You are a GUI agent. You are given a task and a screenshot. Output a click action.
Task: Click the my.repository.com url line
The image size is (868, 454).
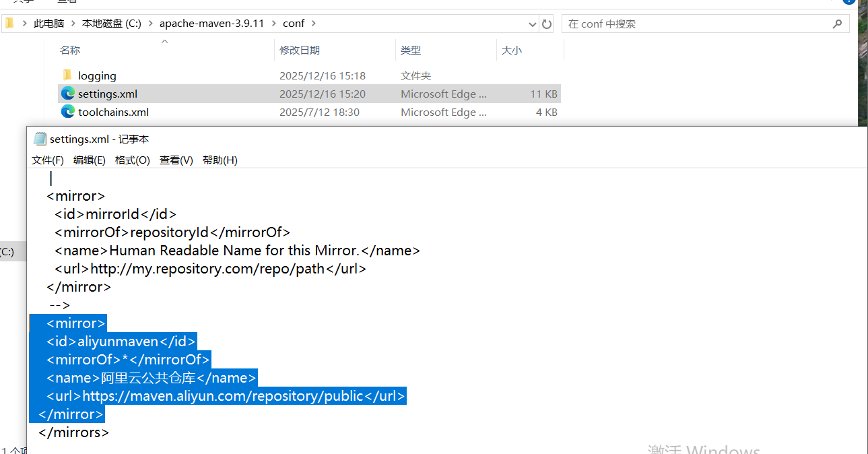click(211, 269)
